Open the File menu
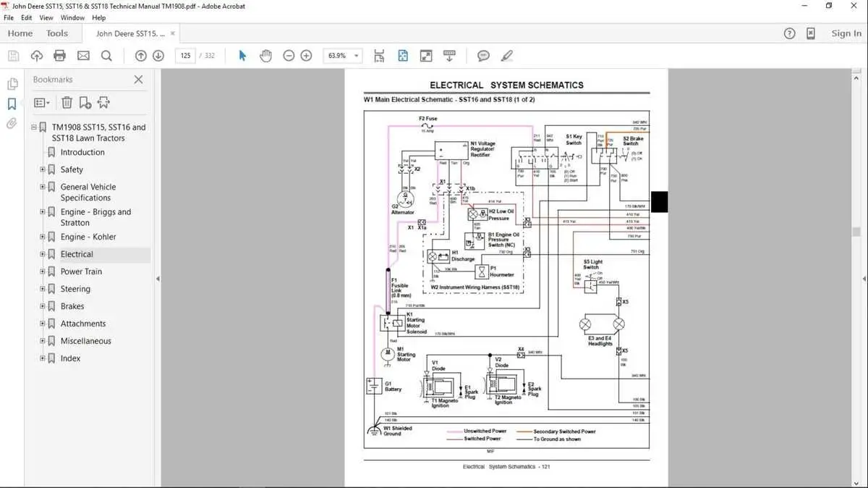Viewport: 868px width, 488px height. (x=9, y=17)
